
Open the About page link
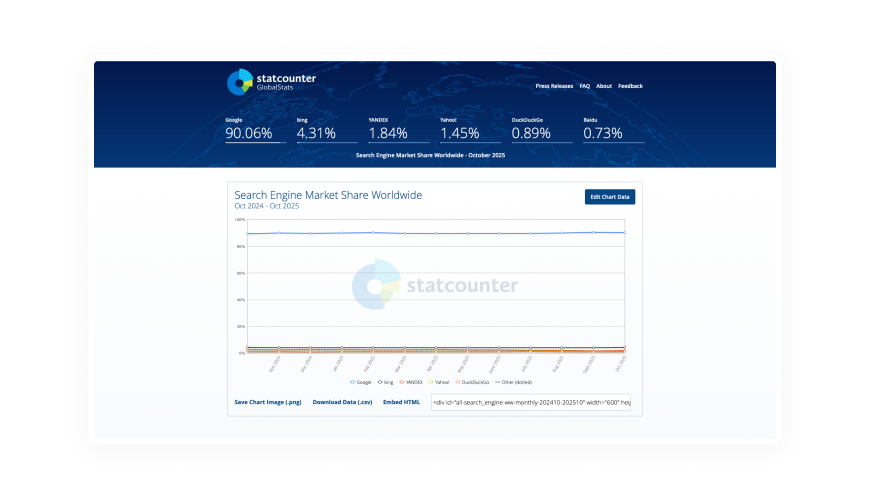coord(604,86)
